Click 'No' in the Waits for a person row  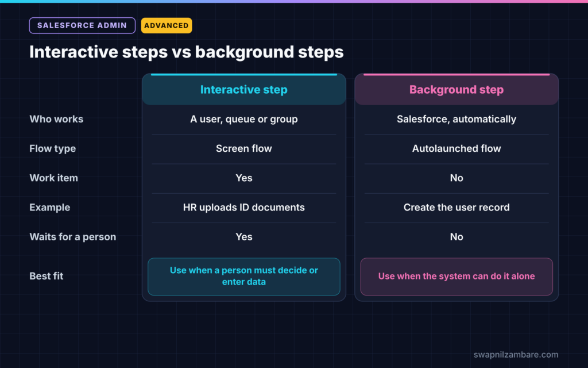pyautogui.click(x=457, y=237)
